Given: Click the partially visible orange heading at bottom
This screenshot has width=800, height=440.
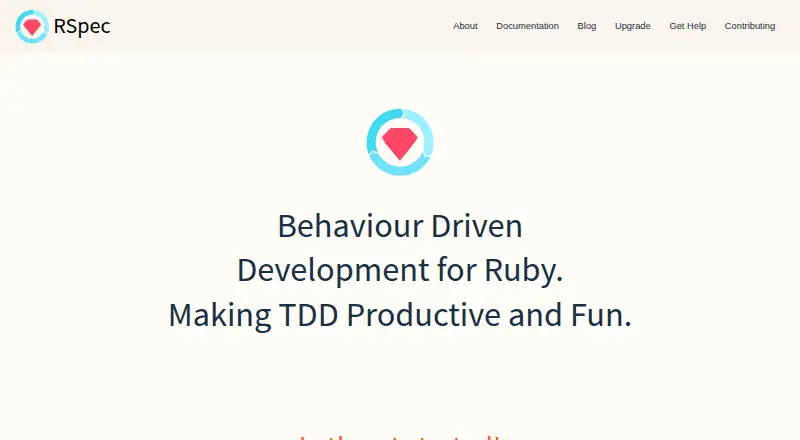Looking at the screenshot, I should coord(400,437).
